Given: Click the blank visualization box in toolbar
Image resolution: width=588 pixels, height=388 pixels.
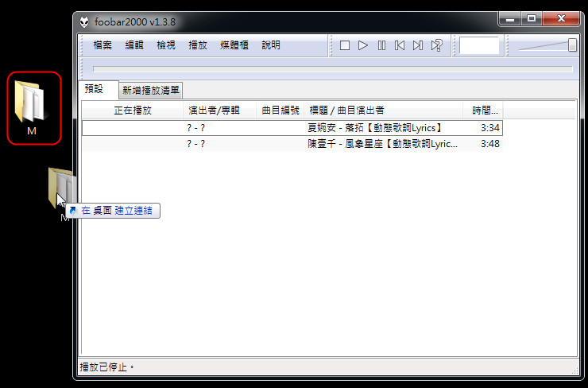Looking at the screenshot, I should point(479,45).
